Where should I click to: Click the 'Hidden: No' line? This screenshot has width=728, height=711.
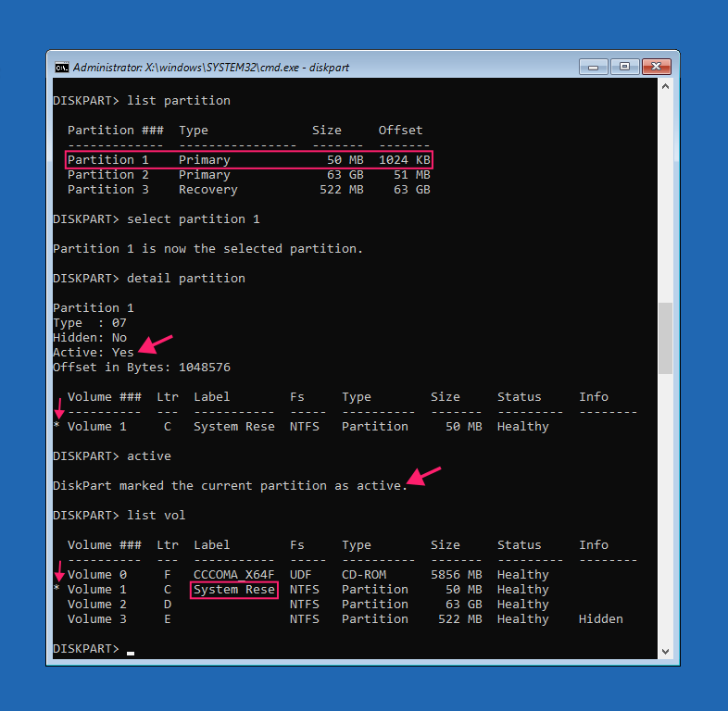coord(90,338)
